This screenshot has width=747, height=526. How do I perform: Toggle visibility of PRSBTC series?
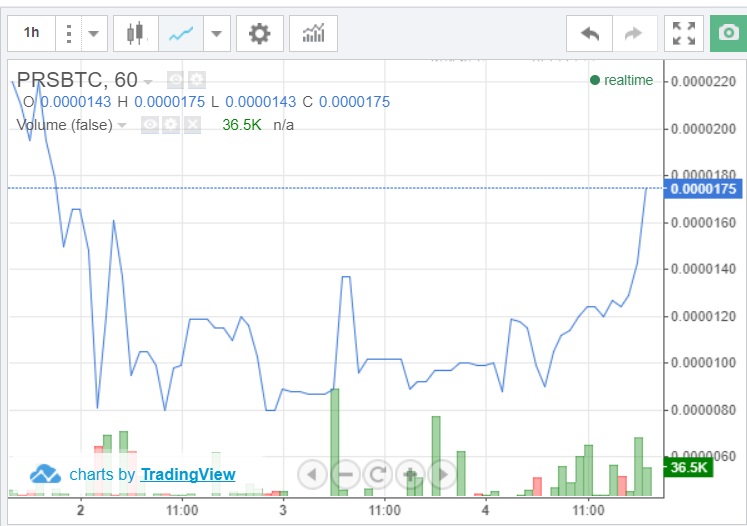(175, 80)
